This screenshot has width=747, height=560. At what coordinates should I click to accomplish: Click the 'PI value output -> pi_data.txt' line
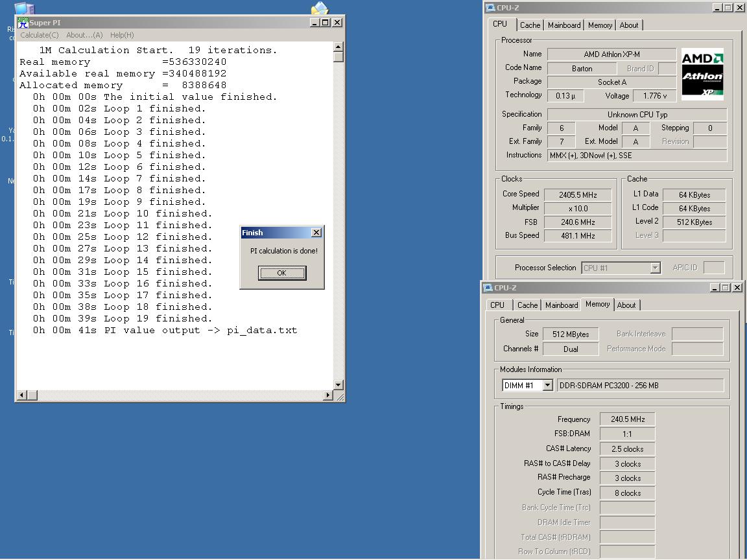[165, 331]
